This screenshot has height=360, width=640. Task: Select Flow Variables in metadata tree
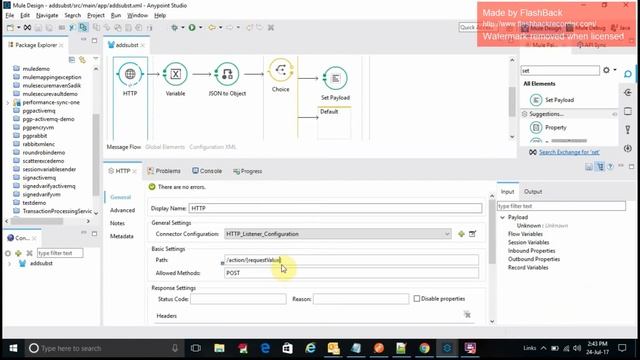[525, 234]
